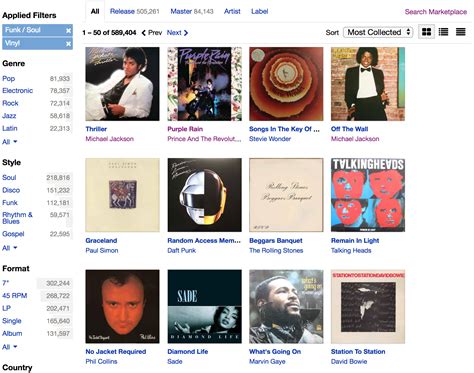Open the Phil Collins artist link
This screenshot has height=373, width=474.
(101, 362)
